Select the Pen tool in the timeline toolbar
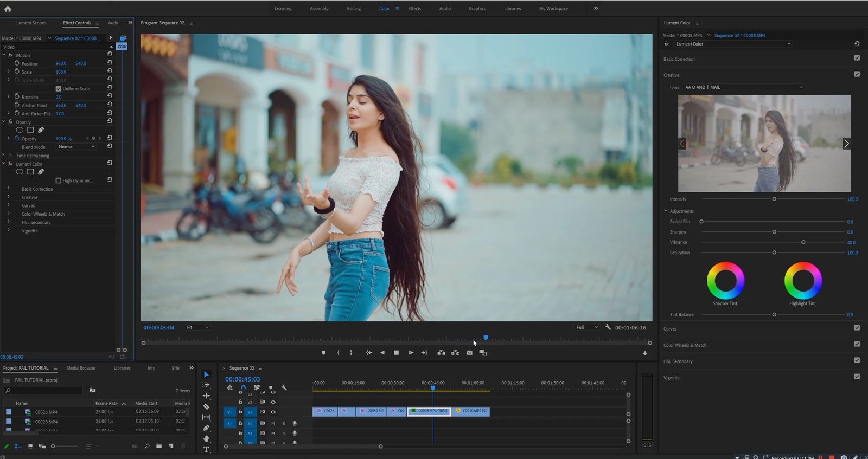The height and width of the screenshot is (459, 868). [x=206, y=428]
